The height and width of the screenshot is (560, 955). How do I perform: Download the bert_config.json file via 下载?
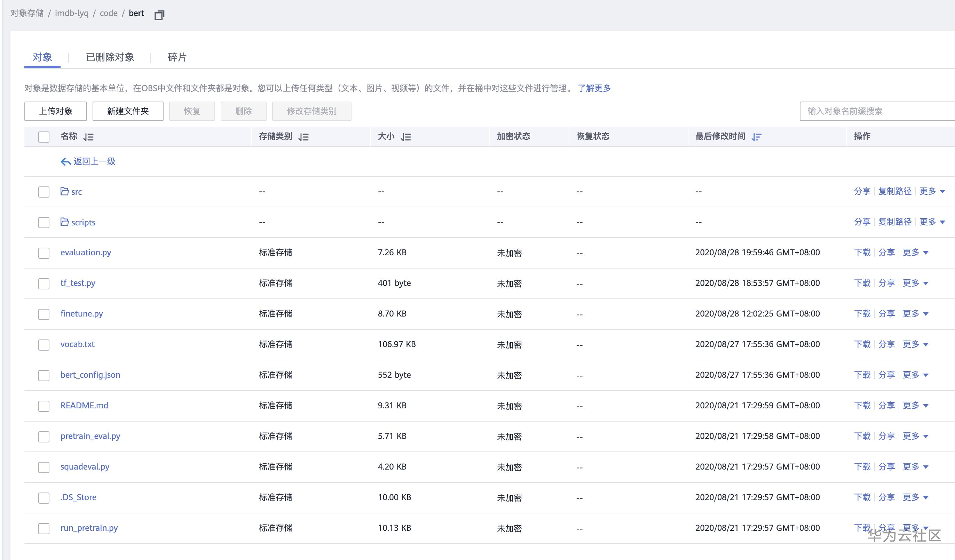[862, 375]
